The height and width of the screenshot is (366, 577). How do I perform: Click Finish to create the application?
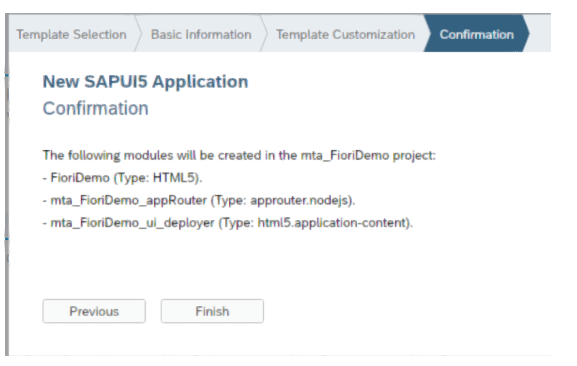(x=212, y=311)
